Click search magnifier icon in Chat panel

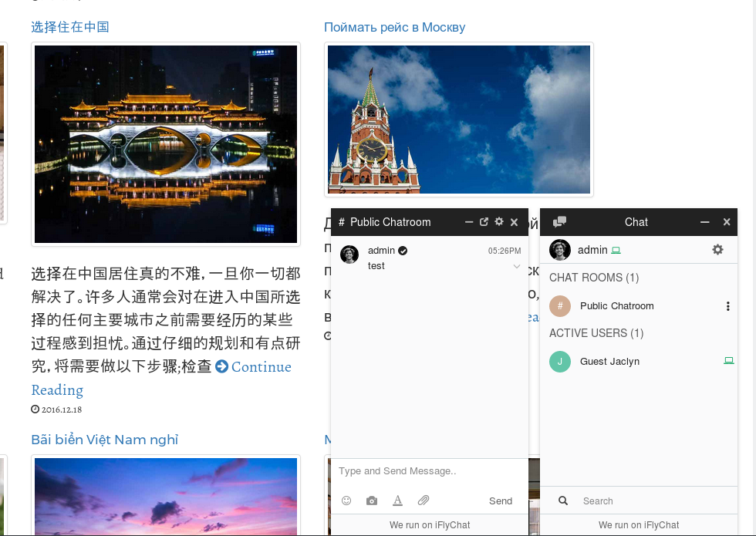(562, 501)
